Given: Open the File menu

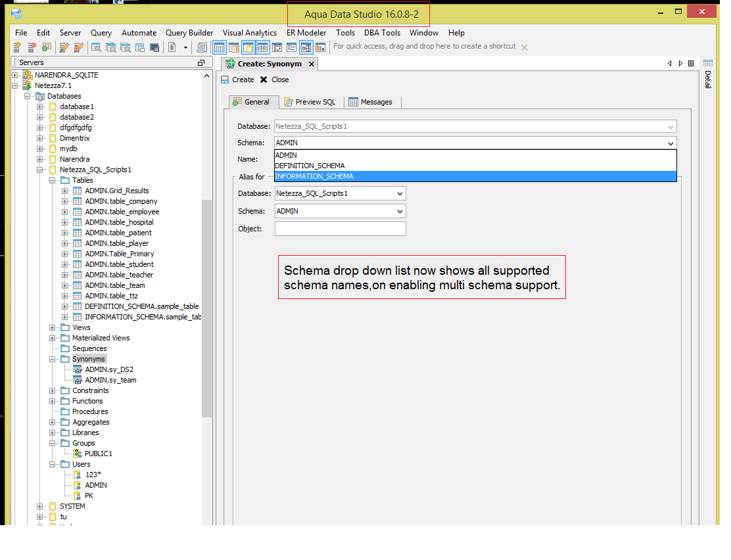Looking at the screenshot, I should (x=21, y=33).
